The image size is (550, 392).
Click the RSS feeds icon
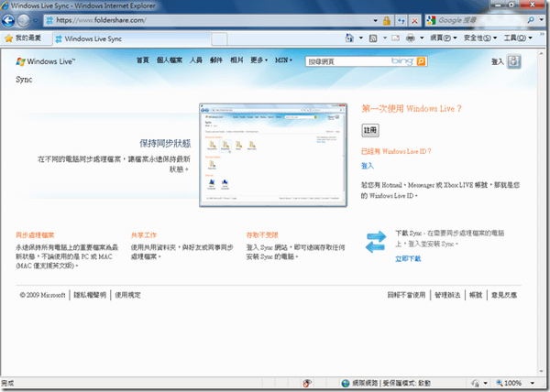pyautogui.click(x=373, y=38)
